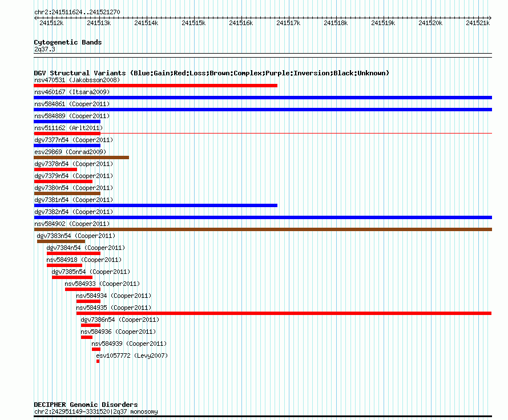Click the esv29869 (Conrad2009) label
508x420 pixels.
(x=70, y=152)
